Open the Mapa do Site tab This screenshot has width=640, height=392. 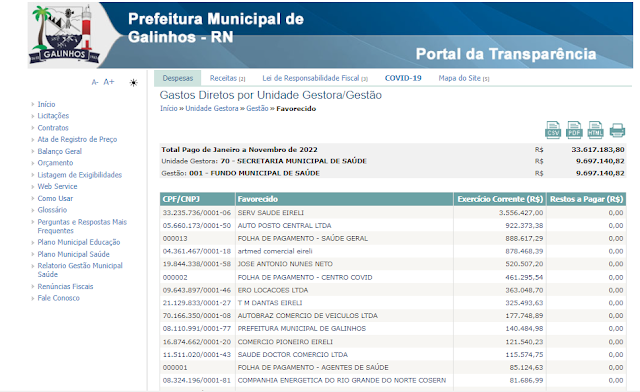coord(464,78)
